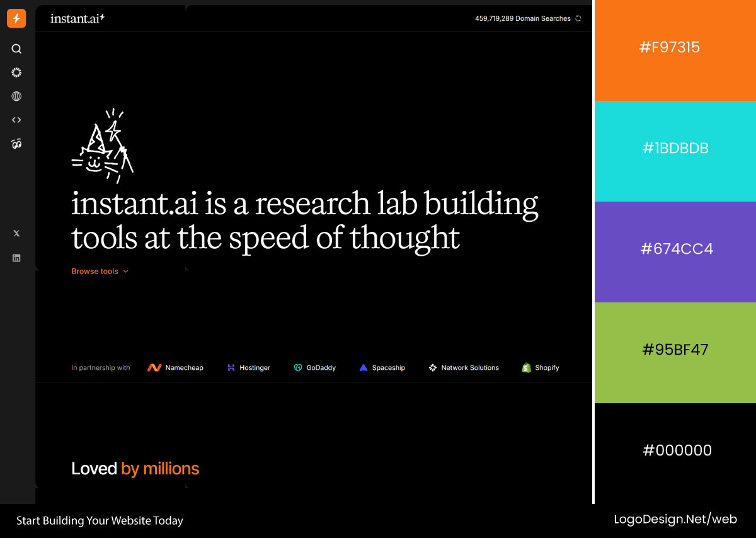The width and height of the screenshot is (756, 538).
Task: Select the purple #674CC4 color swatch
Action: 675,252
